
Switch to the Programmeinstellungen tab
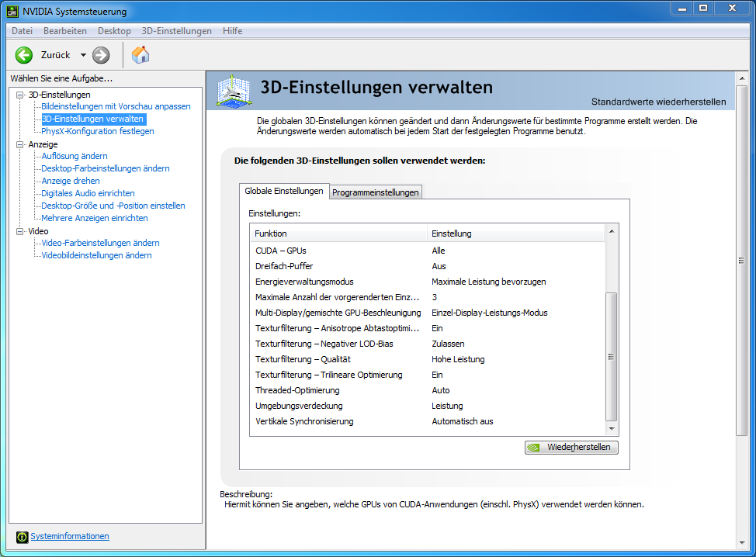tap(375, 192)
